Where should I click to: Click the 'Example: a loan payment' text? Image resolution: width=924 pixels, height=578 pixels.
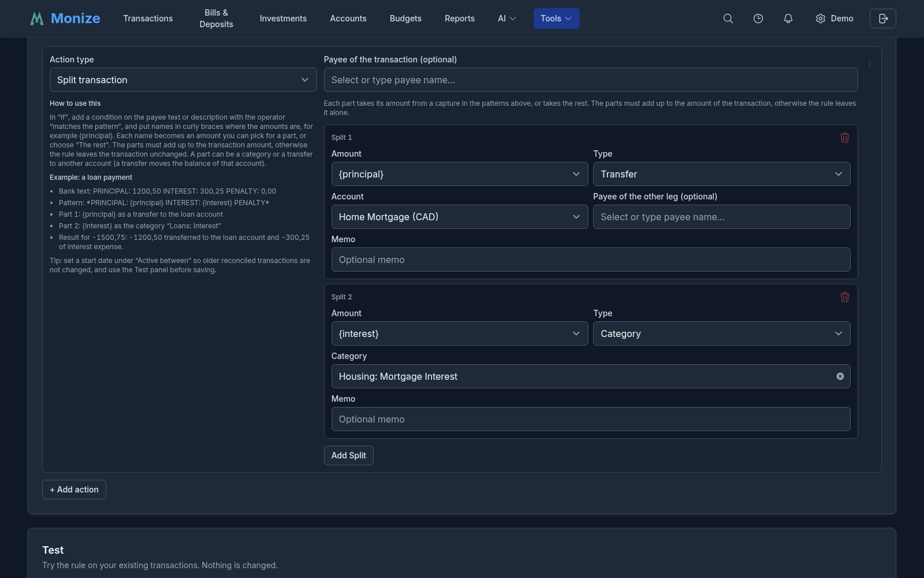pyautogui.click(x=91, y=177)
